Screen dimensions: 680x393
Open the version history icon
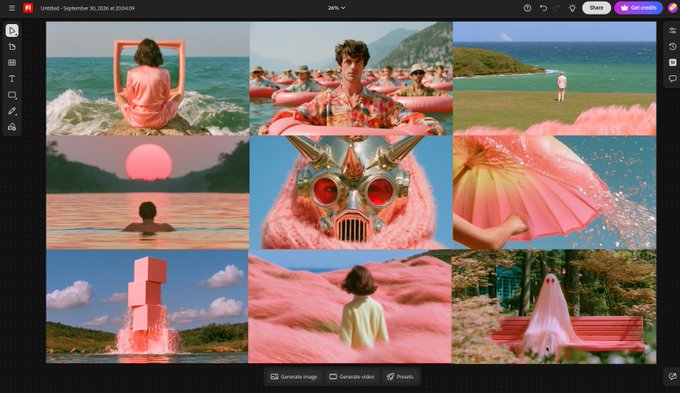coord(673,46)
